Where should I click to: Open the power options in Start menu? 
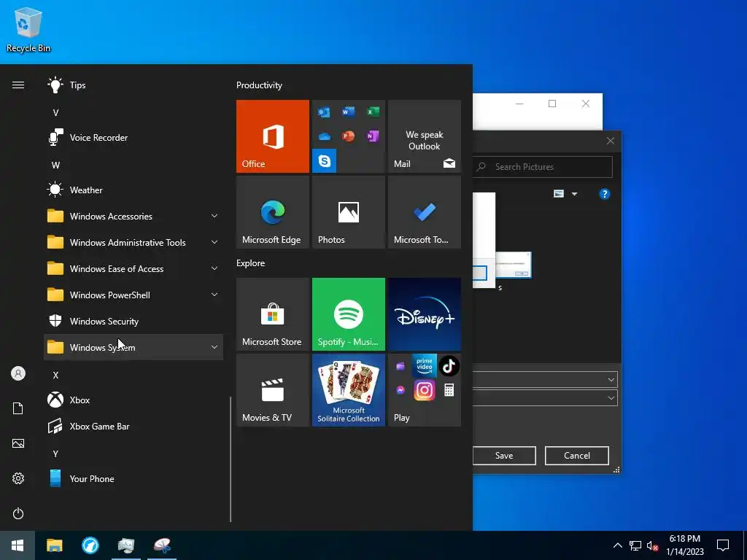pos(18,513)
